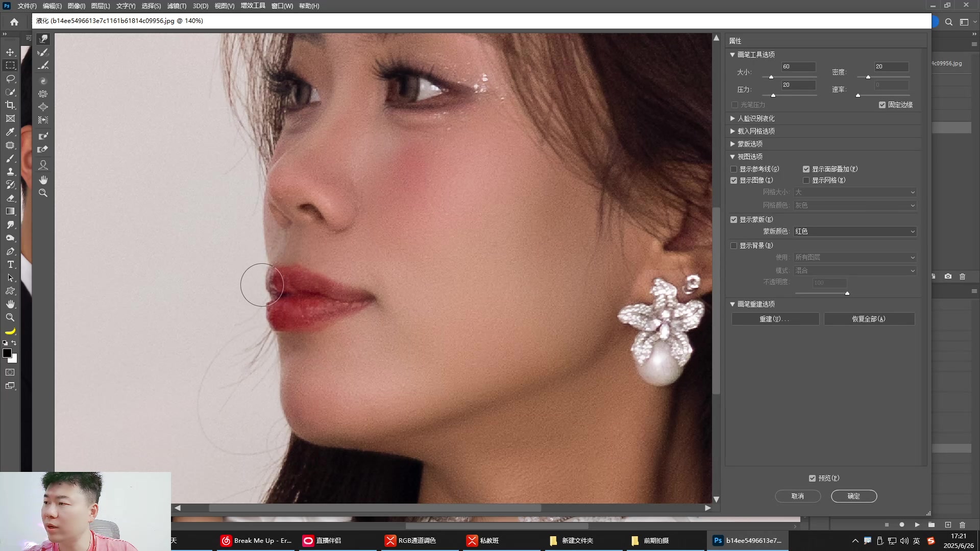Viewport: 980px width, 551px height.
Task: Select the Liquify Zoom tool
Action: click(43, 193)
